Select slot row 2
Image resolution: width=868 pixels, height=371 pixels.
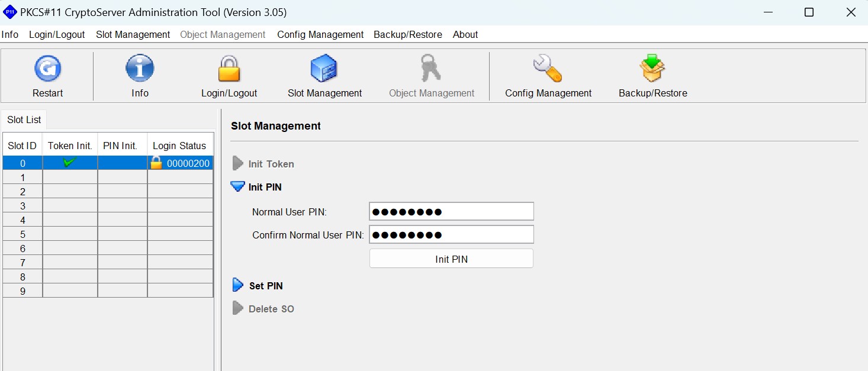[108, 191]
